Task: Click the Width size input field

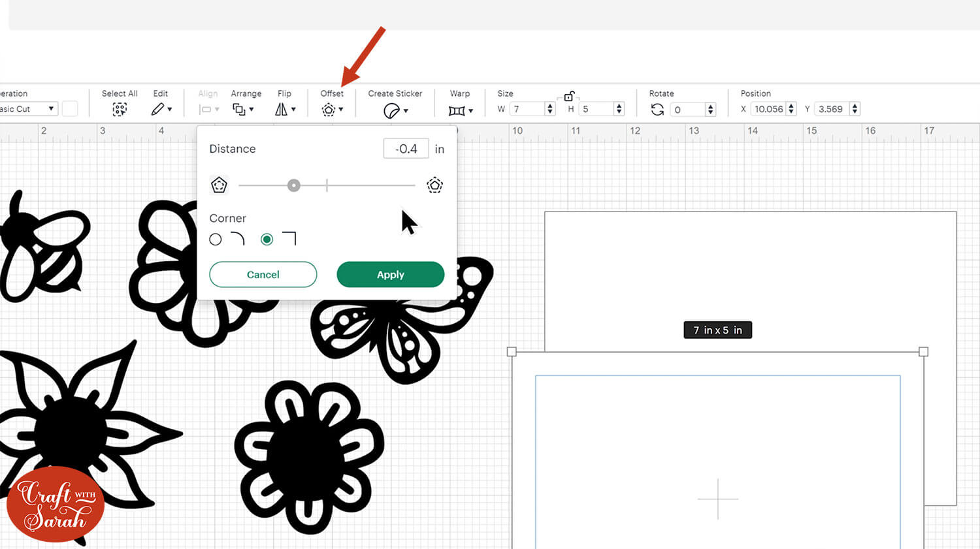Action: [x=527, y=109]
